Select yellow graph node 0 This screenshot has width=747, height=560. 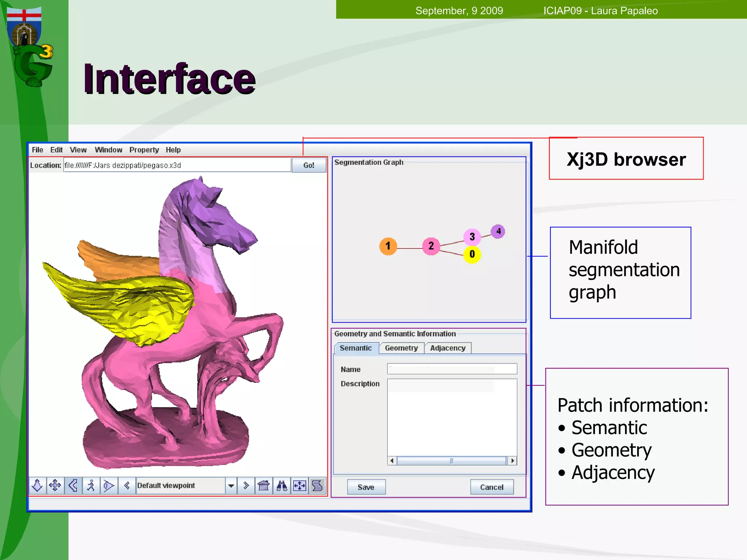point(472,254)
